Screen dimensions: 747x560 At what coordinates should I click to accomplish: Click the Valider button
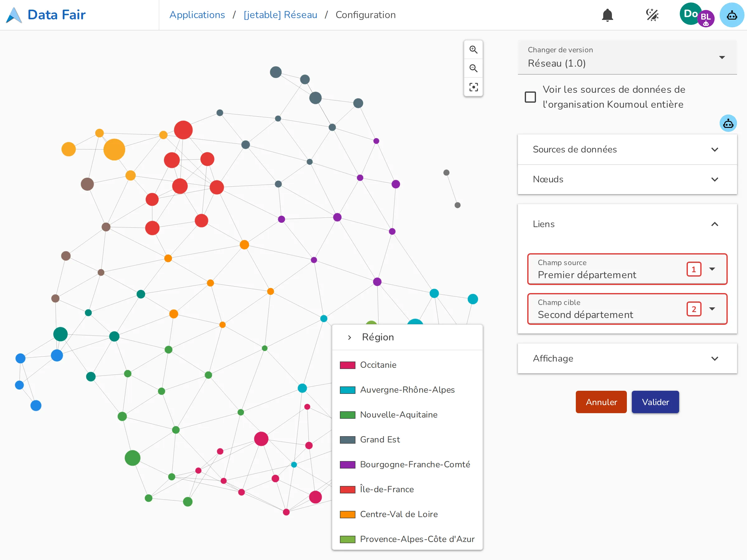[x=655, y=402]
